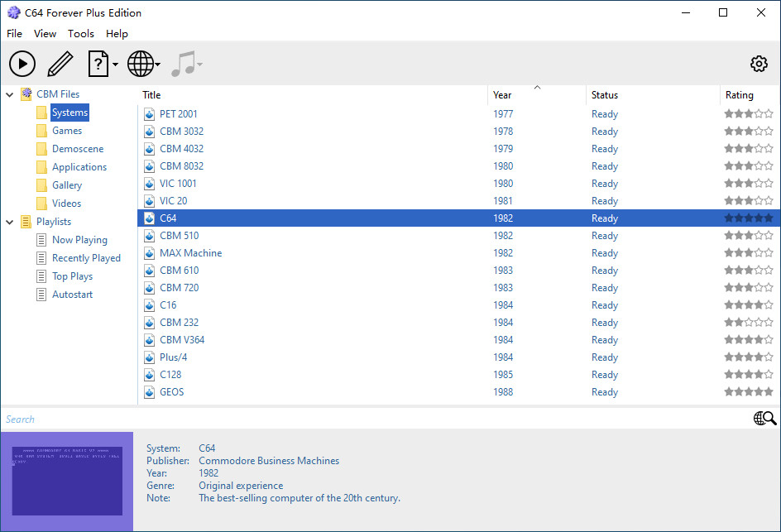Open the dropdown arrow beside the globe icon
This screenshot has width=781, height=532.
click(157, 65)
